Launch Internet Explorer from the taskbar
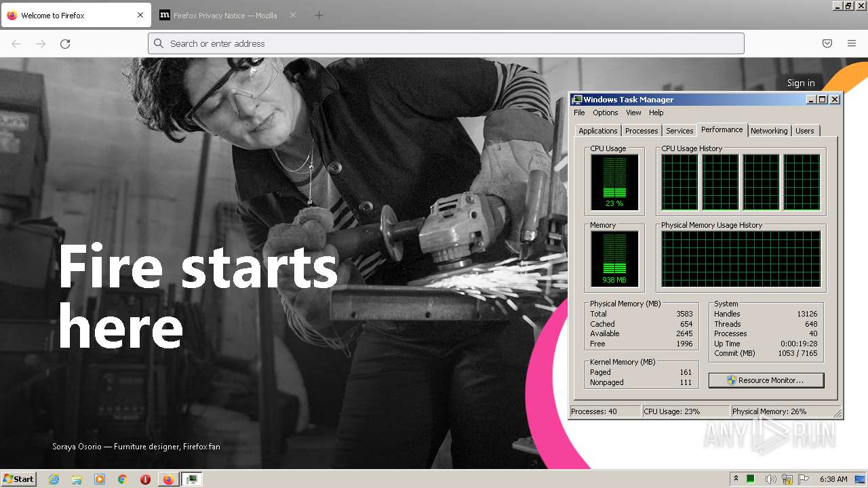 tap(54, 479)
